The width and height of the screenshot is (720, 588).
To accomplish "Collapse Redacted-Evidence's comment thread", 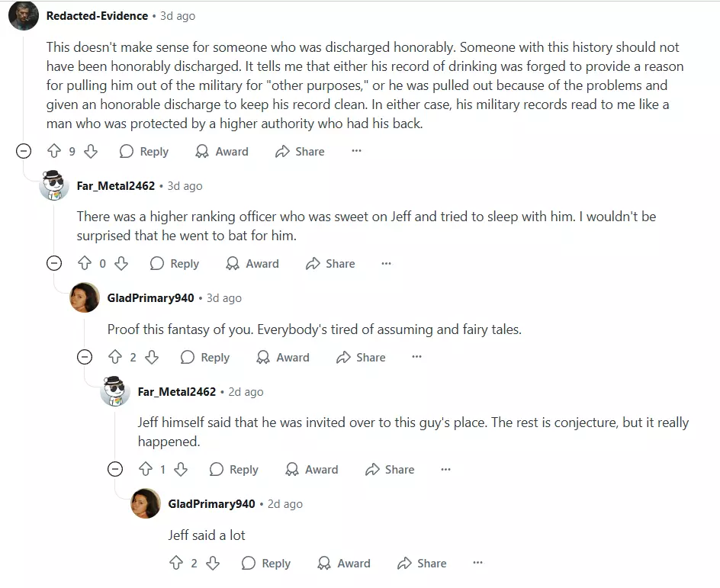I will [24, 151].
